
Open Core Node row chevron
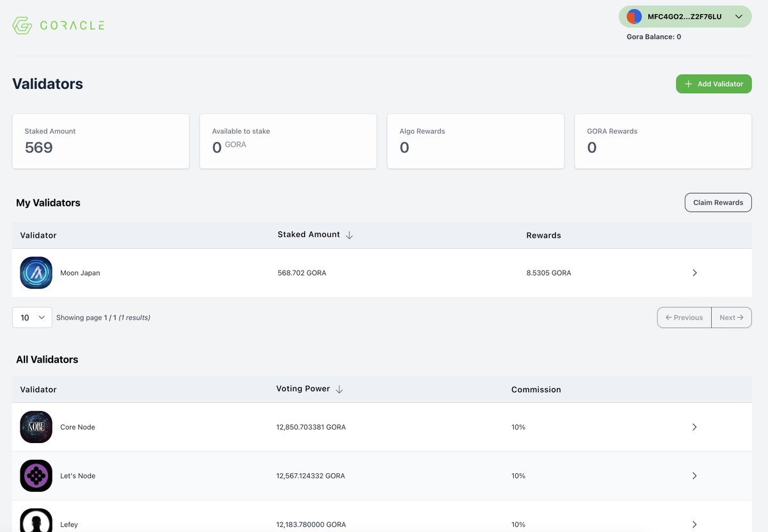click(695, 427)
